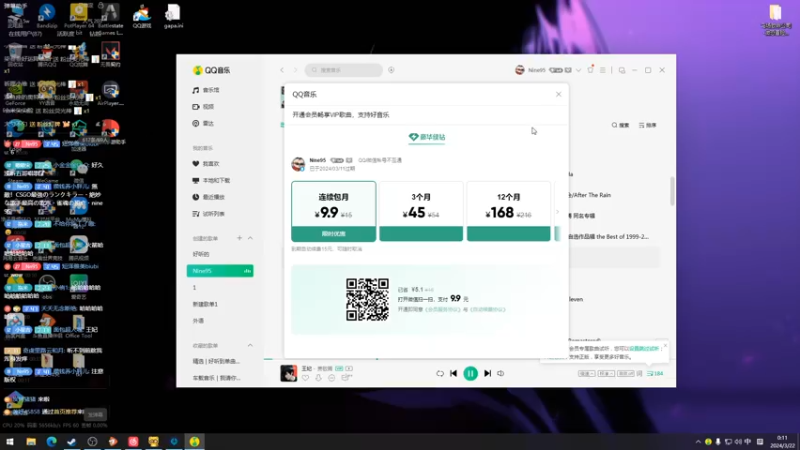This screenshot has width=800, height=450.
Task: Close the trial listening tooltip popup
Action: [665, 345]
